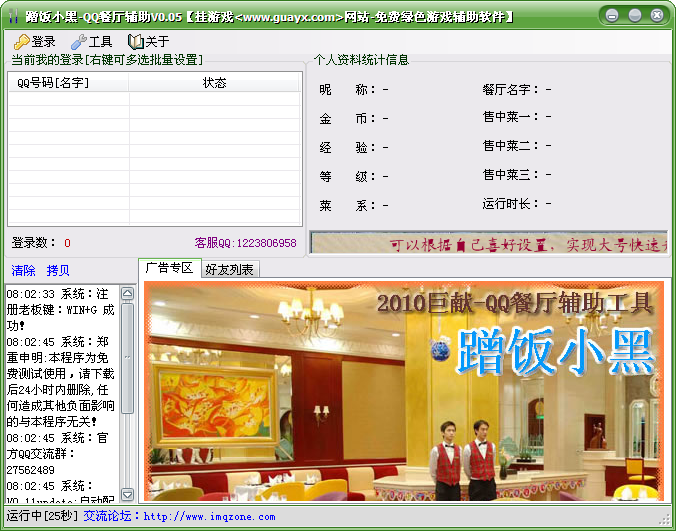Click the 清除 link to clear the log
This screenshot has width=676, height=531.
tap(23, 271)
